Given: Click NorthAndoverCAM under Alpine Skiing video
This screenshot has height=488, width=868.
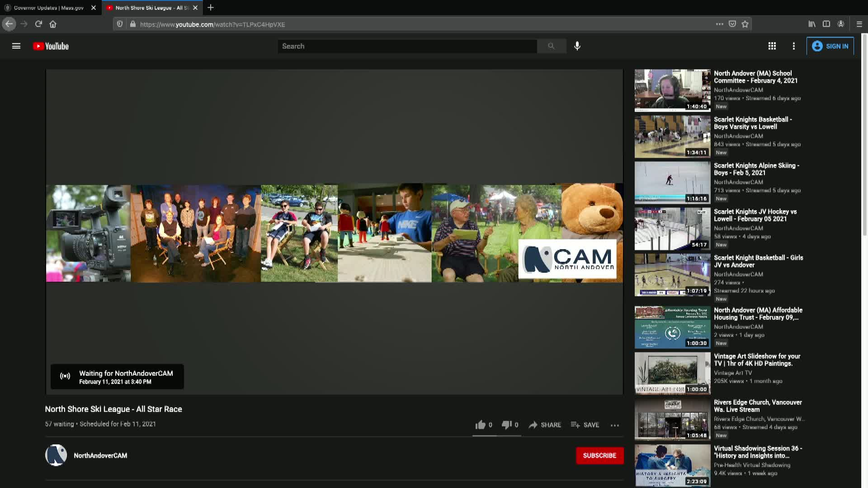Looking at the screenshot, I should coord(738,182).
